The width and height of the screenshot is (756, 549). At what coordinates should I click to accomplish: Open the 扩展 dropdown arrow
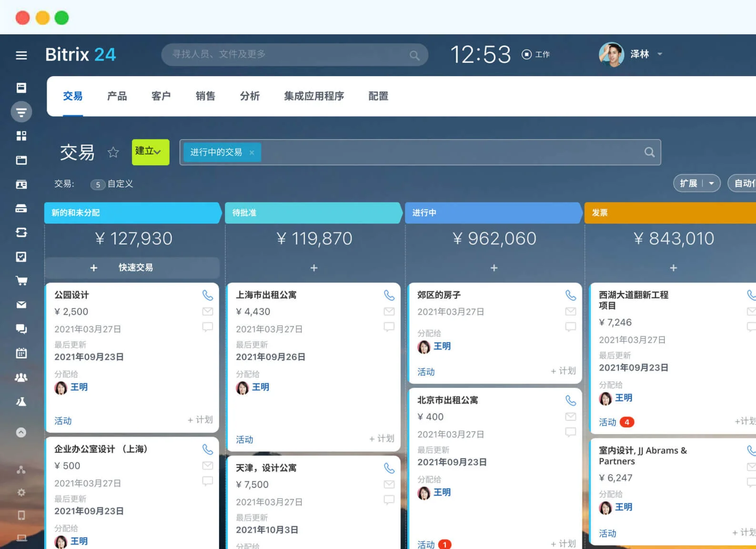click(711, 183)
